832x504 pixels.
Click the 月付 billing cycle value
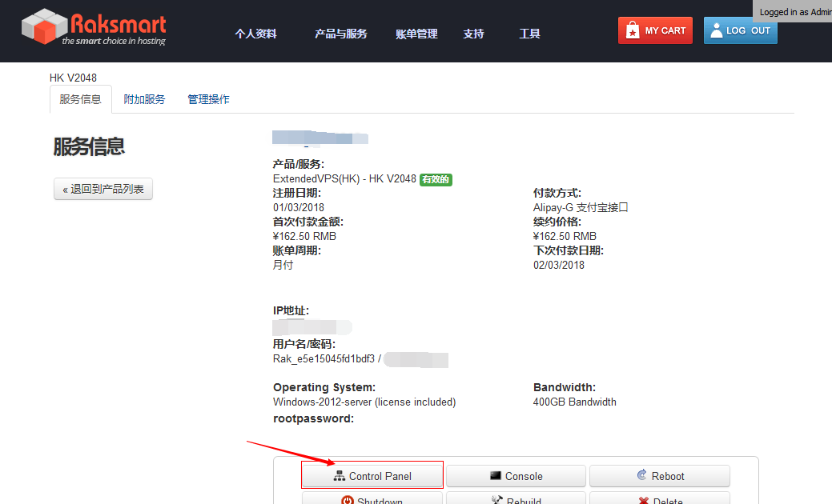tap(283, 265)
